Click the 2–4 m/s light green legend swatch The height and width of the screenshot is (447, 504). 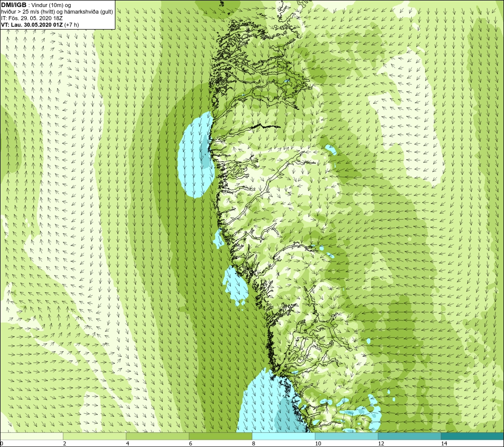pyautogui.click(x=95, y=436)
